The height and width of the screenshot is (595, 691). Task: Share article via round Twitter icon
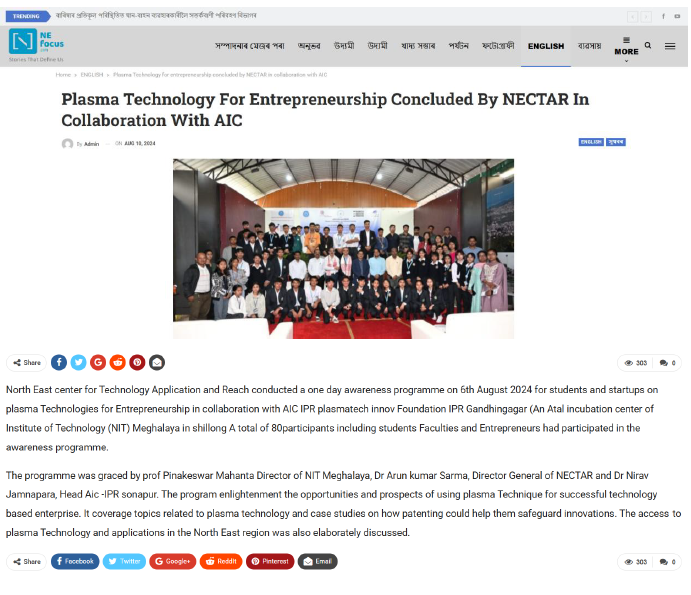pos(78,363)
